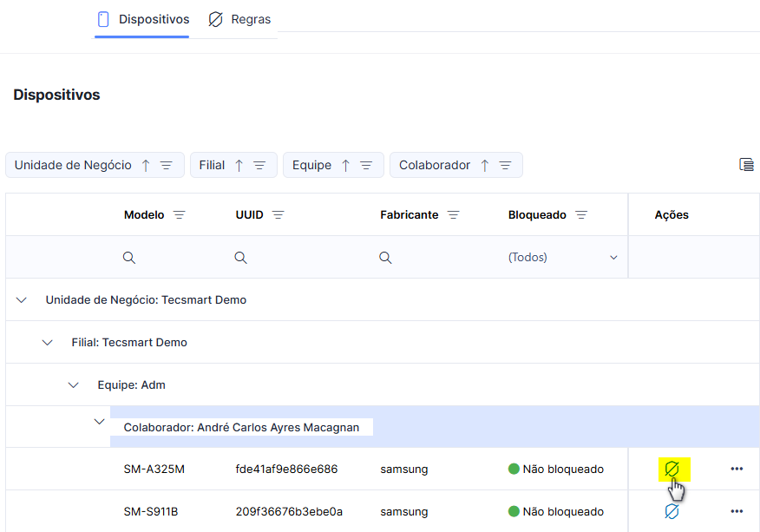The width and height of the screenshot is (760, 532).
Task: Sort ascending arrow on Unidade de Negócio chip
Action: pyautogui.click(x=146, y=166)
